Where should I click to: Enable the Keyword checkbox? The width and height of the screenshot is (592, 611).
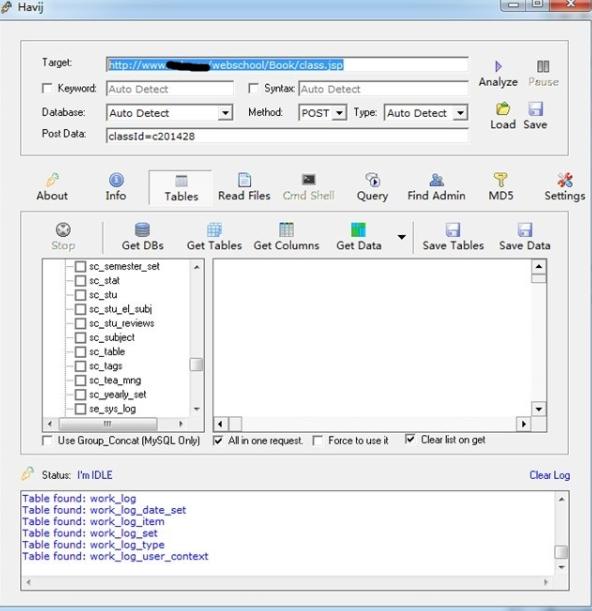click(x=47, y=88)
